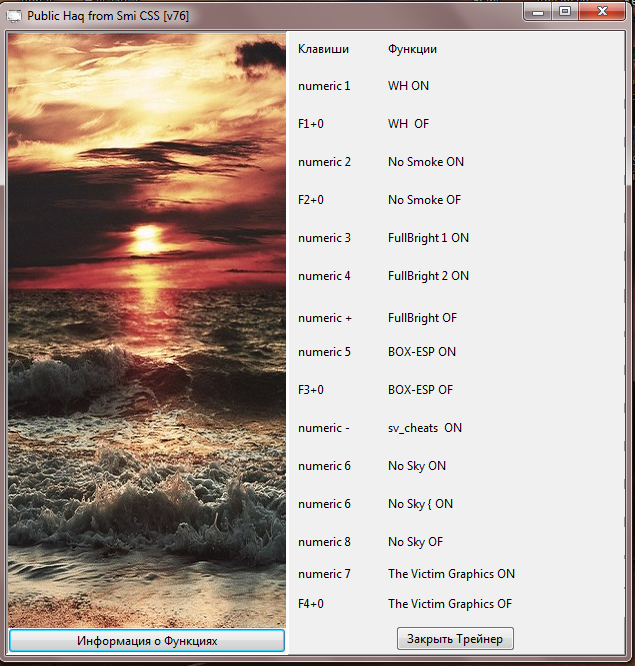Viewport: 635px width, 666px height.
Task: Select the numeric + key label
Action: 325,319
